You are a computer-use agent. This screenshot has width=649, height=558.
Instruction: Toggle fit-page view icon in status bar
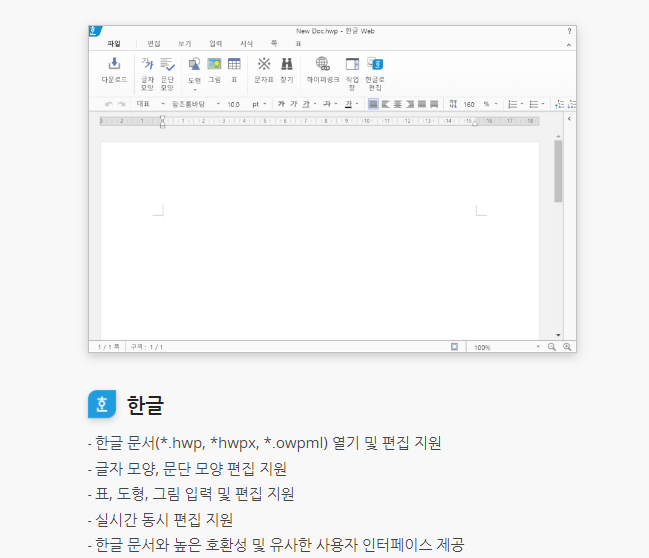[x=454, y=347]
